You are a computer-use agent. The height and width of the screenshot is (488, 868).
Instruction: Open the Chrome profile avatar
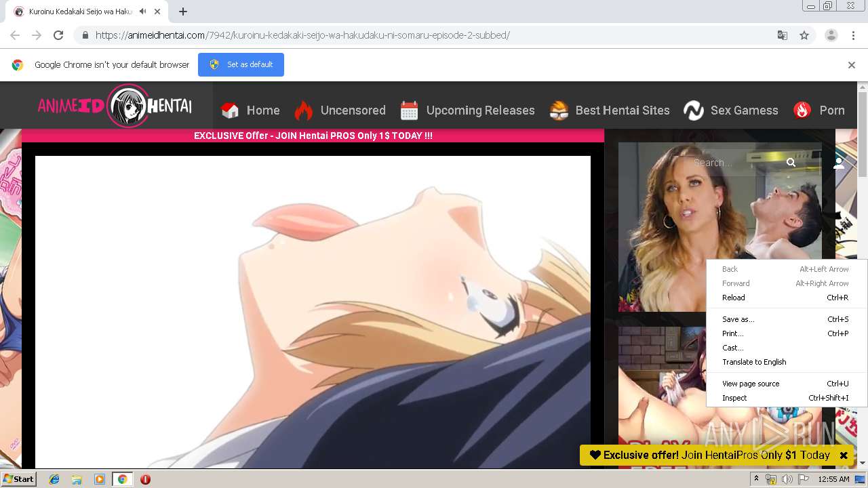tap(831, 35)
